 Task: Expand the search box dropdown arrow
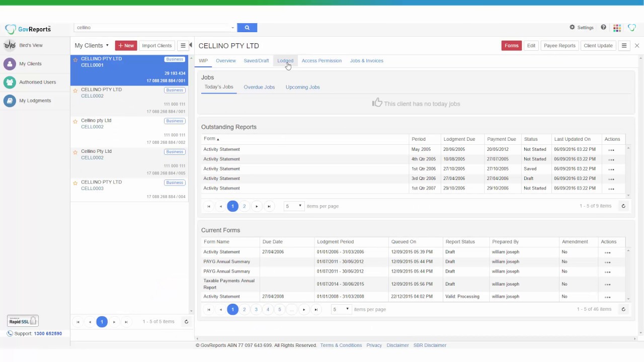[x=232, y=28]
